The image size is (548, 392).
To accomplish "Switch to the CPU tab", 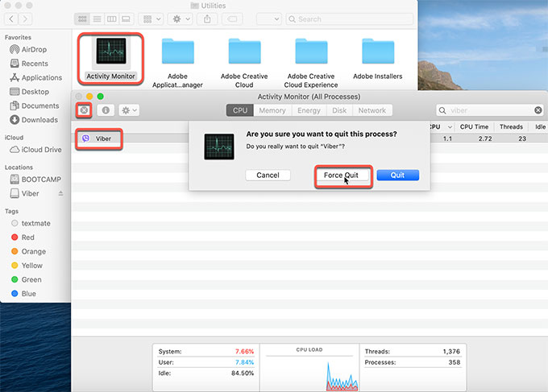I will tap(240, 110).
